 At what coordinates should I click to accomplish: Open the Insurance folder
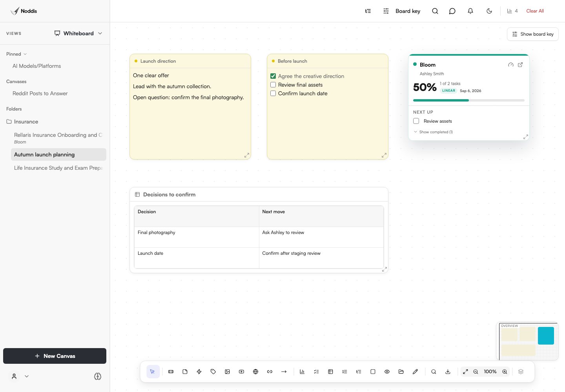click(22, 122)
